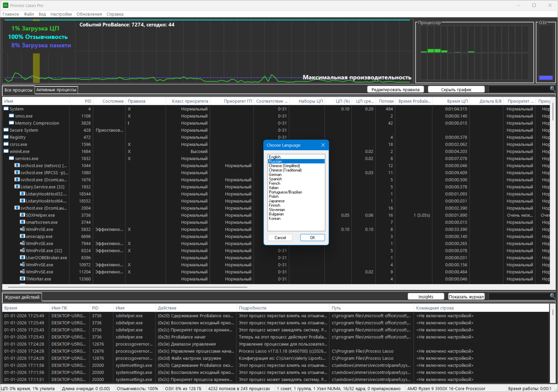Click the search magnifier icon beside process list

(552, 89)
